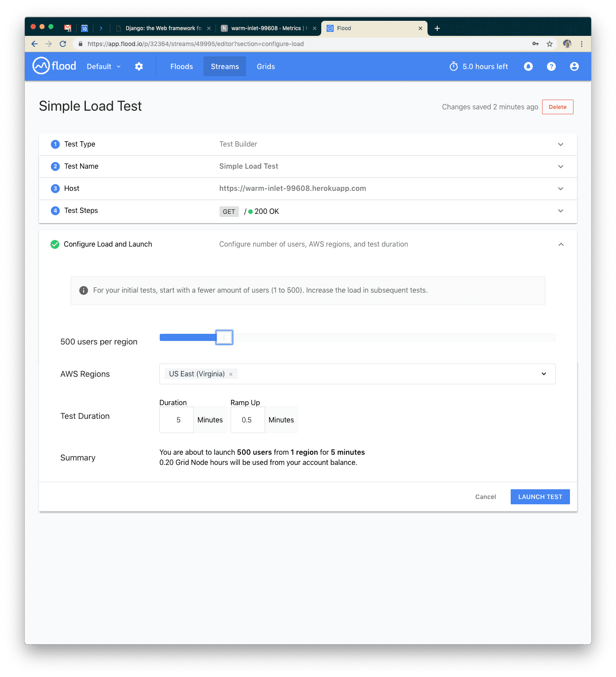Expand the Test Type section
This screenshot has width=616, height=677.
[560, 144]
